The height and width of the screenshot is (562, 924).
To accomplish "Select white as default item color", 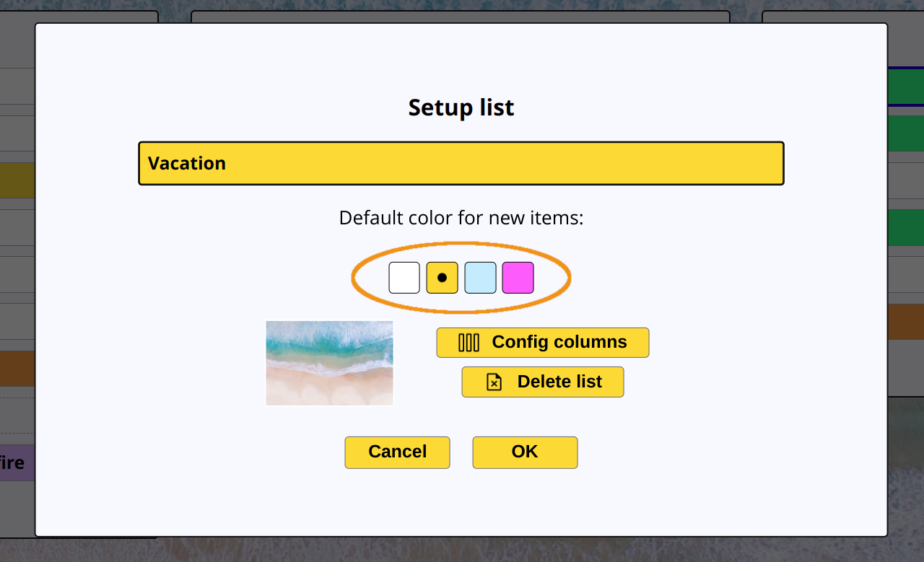I will tap(404, 278).
